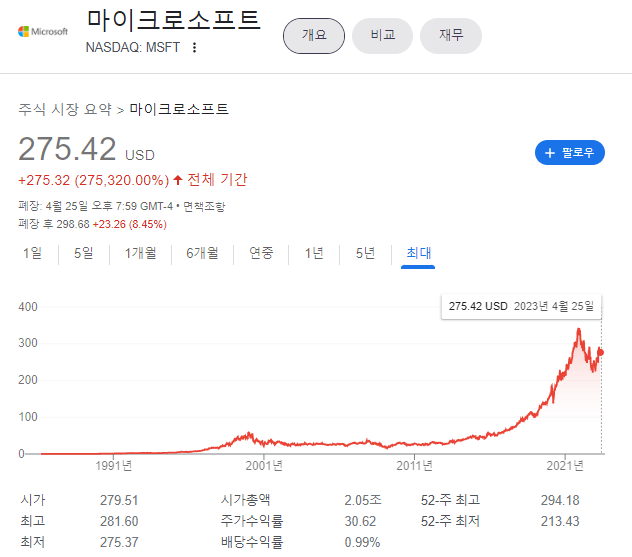Click the 배당수익률 value 0.99%

tap(362, 542)
